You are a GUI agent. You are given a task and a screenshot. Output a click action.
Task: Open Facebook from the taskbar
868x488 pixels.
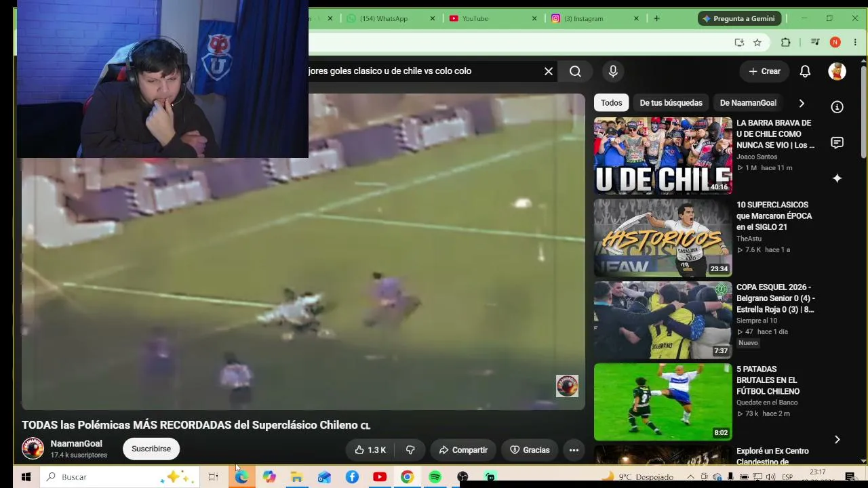(352, 477)
